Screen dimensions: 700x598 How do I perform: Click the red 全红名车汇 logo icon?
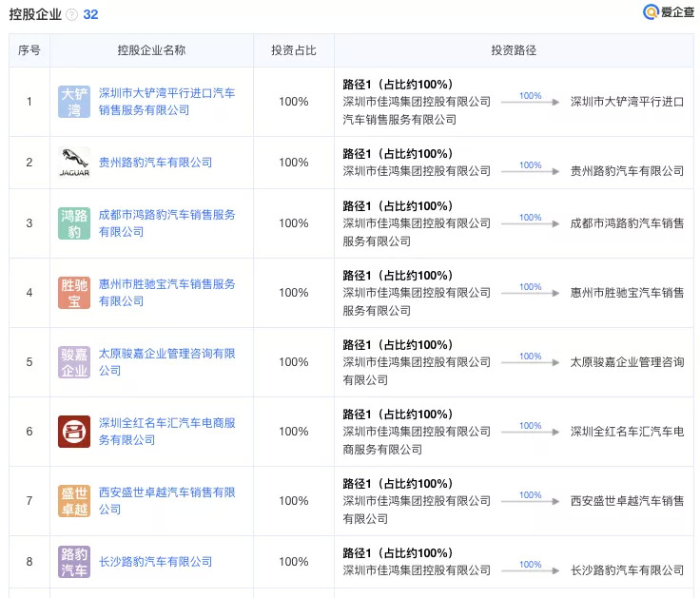click(74, 432)
